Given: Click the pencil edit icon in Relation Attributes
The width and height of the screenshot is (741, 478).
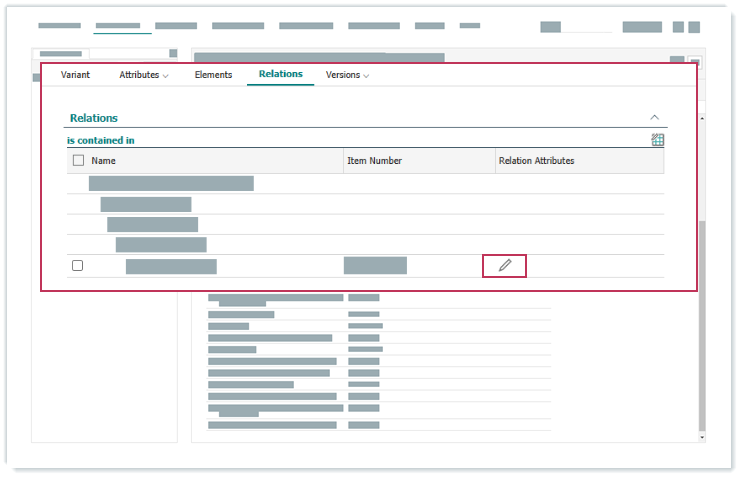Looking at the screenshot, I should point(505,265).
